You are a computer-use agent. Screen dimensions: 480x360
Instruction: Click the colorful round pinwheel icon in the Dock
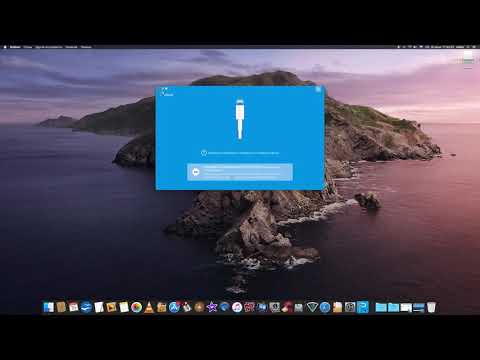[x=136, y=307]
